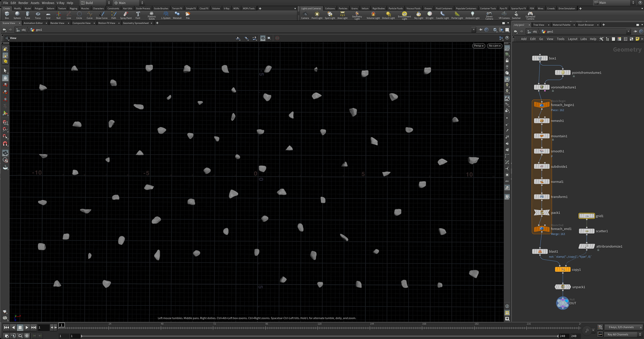This screenshot has height=339, width=644.
Task: Open the top-right Main take dropdown
Action: click(614, 3)
